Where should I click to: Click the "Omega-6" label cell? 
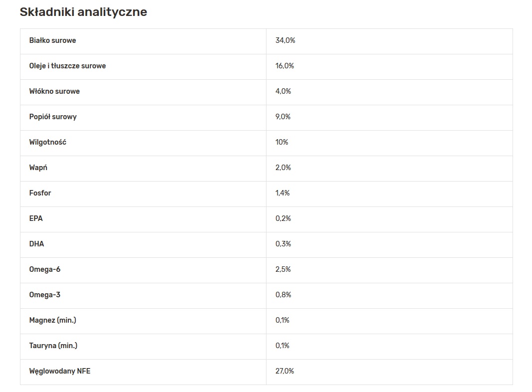[45, 269]
